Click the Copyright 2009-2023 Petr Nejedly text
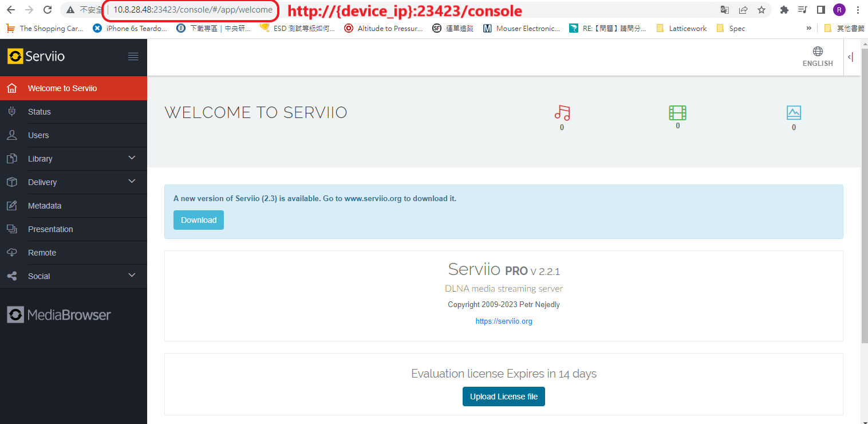 [504, 304]
